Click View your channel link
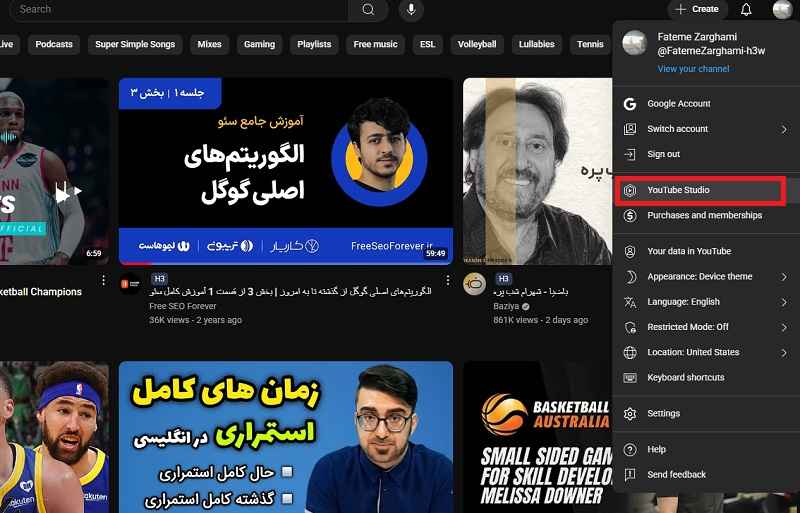This screenshot has width=800, height=513. click(x=693, y=69)
